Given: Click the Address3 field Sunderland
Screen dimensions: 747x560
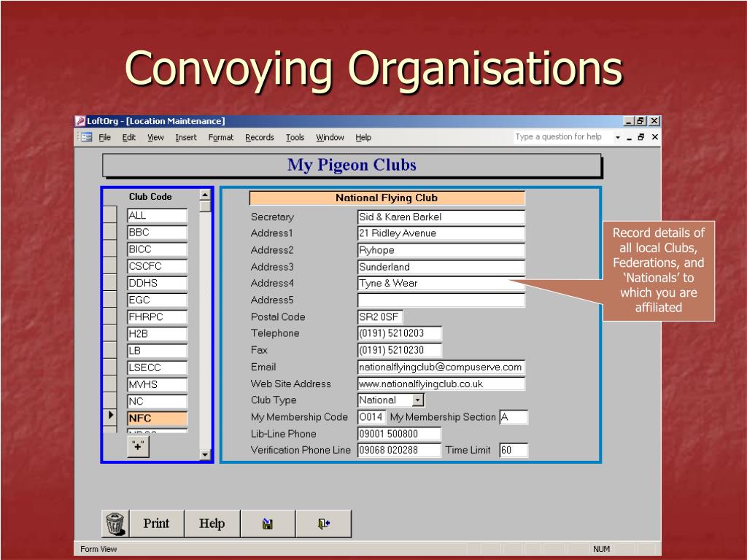Looking at the screenshot, I should coord(441,267).
